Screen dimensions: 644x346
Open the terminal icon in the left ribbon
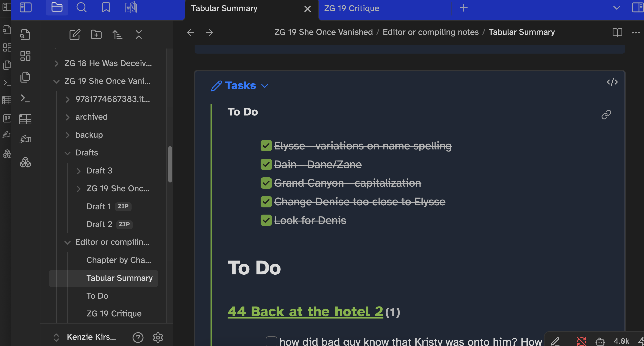25,99
